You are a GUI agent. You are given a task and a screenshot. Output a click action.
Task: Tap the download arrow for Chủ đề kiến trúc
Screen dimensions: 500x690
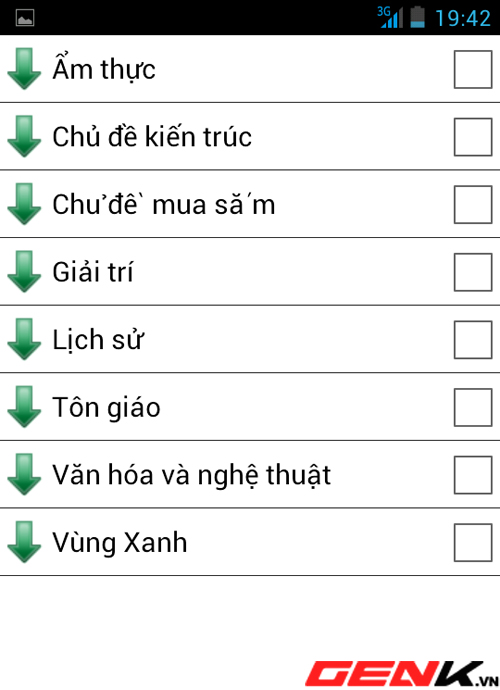[x=24, y=136]
